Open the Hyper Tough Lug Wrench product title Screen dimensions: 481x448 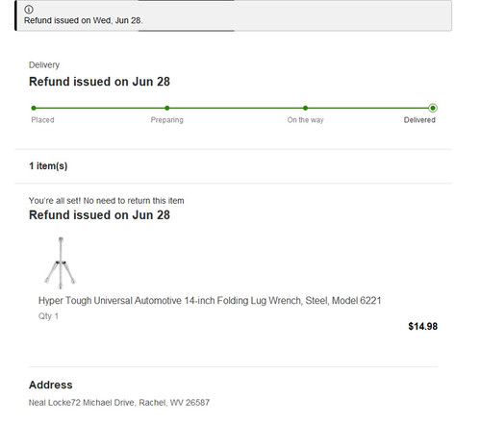click(x=210, y=301)
